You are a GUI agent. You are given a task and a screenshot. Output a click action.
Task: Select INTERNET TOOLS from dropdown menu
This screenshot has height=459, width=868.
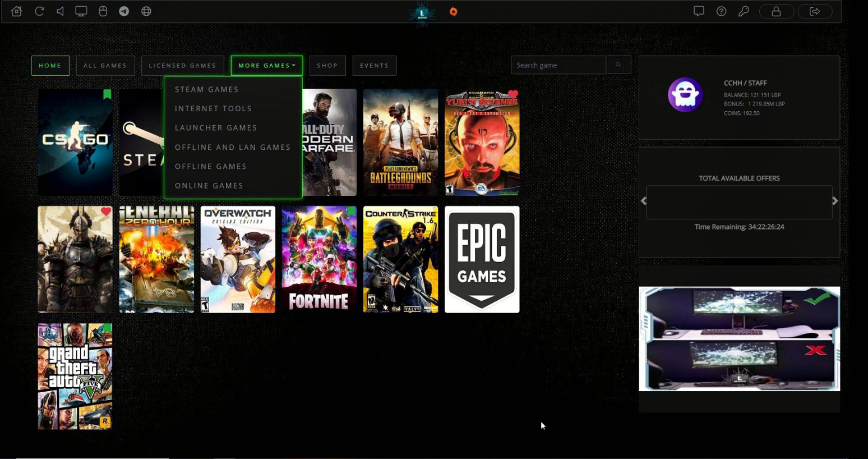click(x=214, y=108)
